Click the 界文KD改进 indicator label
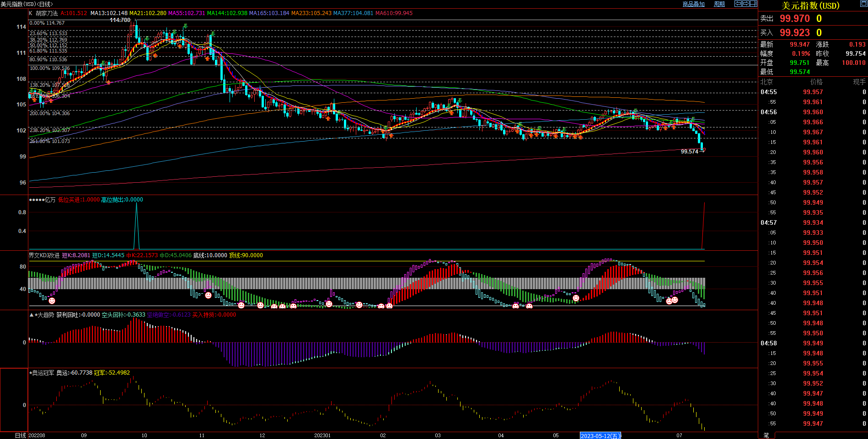 click(x=44, y=255)
